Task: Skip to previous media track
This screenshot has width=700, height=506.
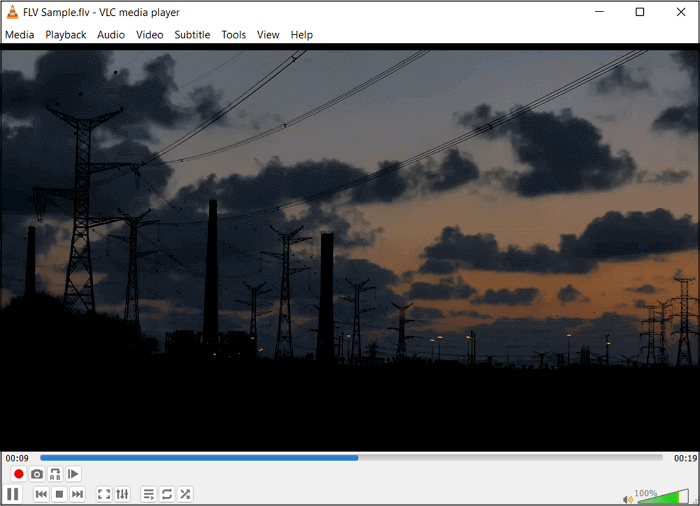Action: click(41, 494)
